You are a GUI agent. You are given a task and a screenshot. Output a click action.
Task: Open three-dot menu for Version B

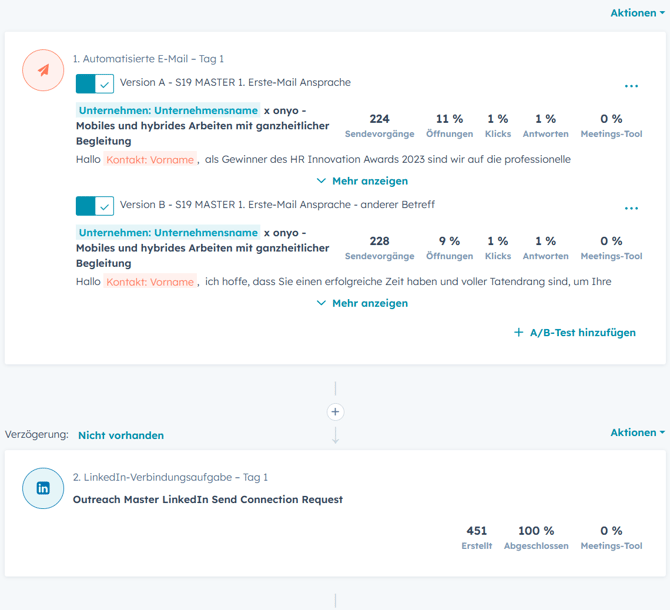click(631, 209)
